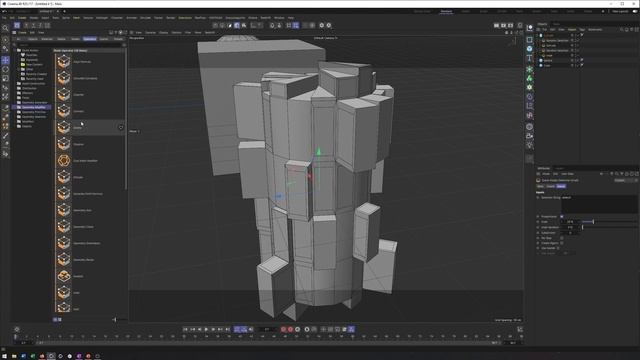Screen dimensions: 640x360
Task: Toggle the Use Handle checkbox
Action: click(558, 248)
